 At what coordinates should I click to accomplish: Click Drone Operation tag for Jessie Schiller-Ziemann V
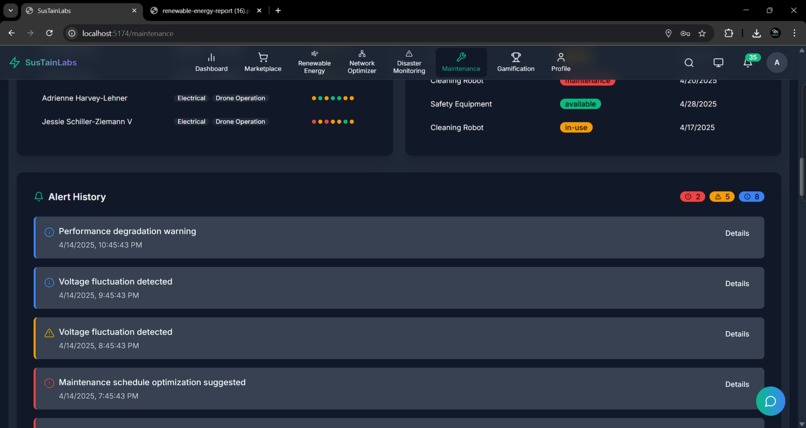tap(240, 122)
